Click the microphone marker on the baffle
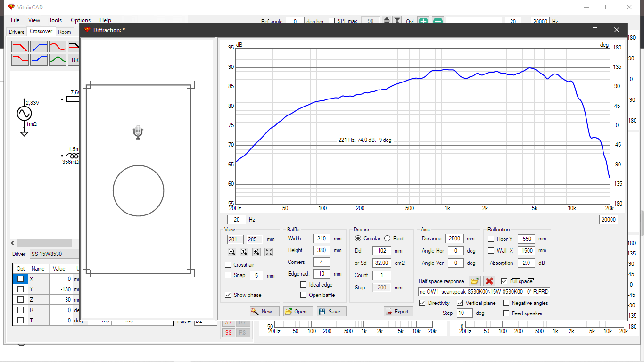The image size is (644, 362). tap(137, 132)
